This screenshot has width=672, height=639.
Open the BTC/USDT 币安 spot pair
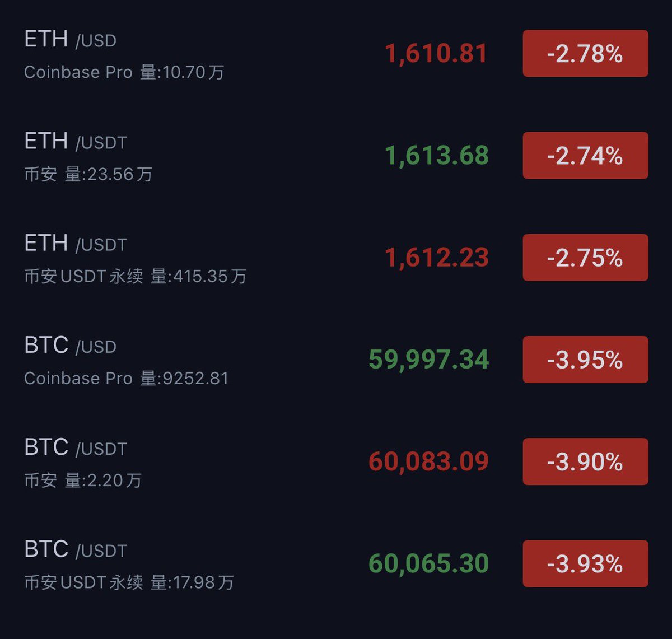click(x=336, y=461)
